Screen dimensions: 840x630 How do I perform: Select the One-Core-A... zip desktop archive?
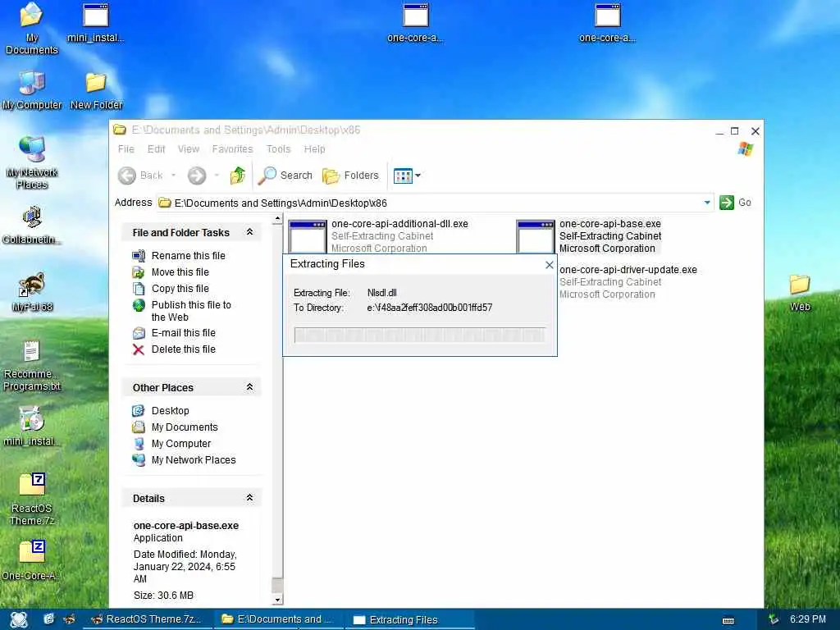[32, 560]
